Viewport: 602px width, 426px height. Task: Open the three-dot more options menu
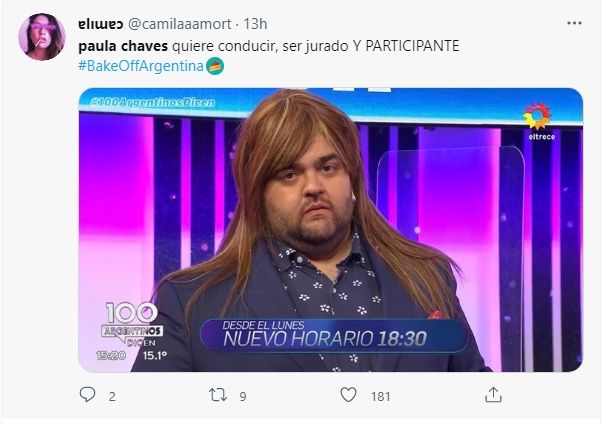[574, 23]
